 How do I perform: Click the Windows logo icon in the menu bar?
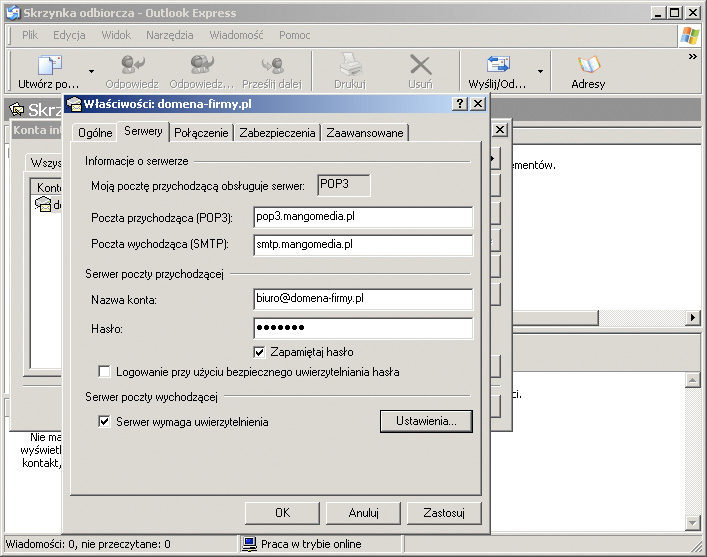[x=690, y=35]
